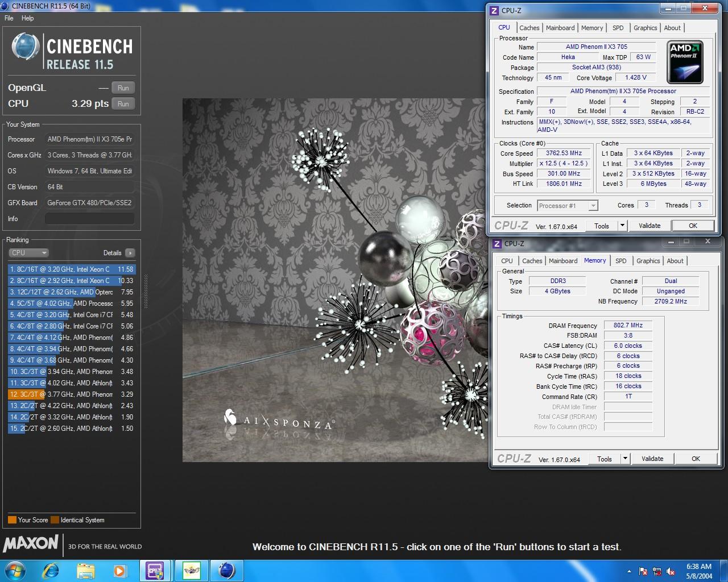The width and height of the screenshot is (728, 582).
Task: Click the Info input field
Action: pyautogui.click(x=90, y=219)
